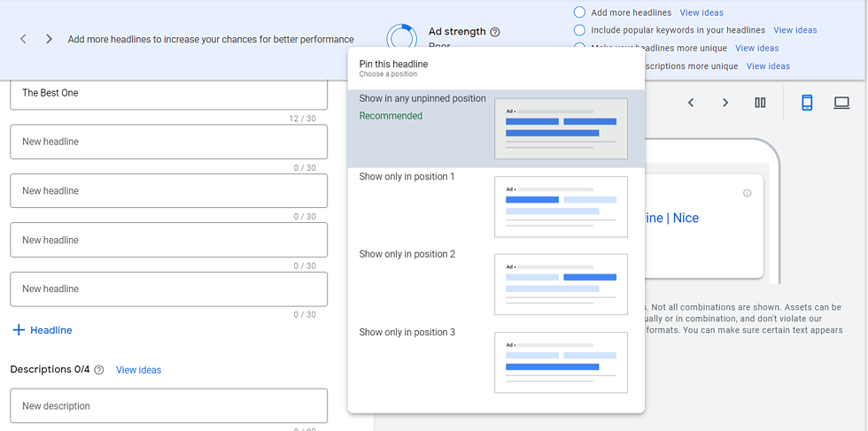
Task: Select Show in any unpinned position
Action: click(x=422, y=99)
